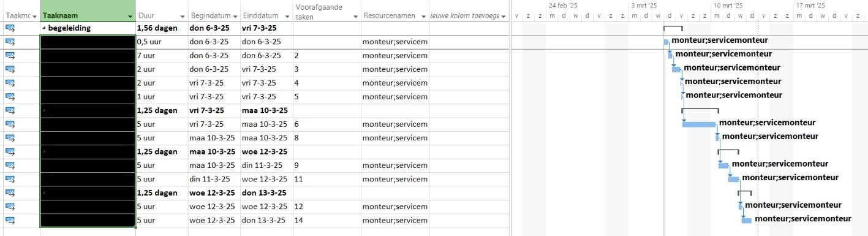Select the Voorafgaande taken column header
Viewport: 868px width, 236px height.
[326, 11]
